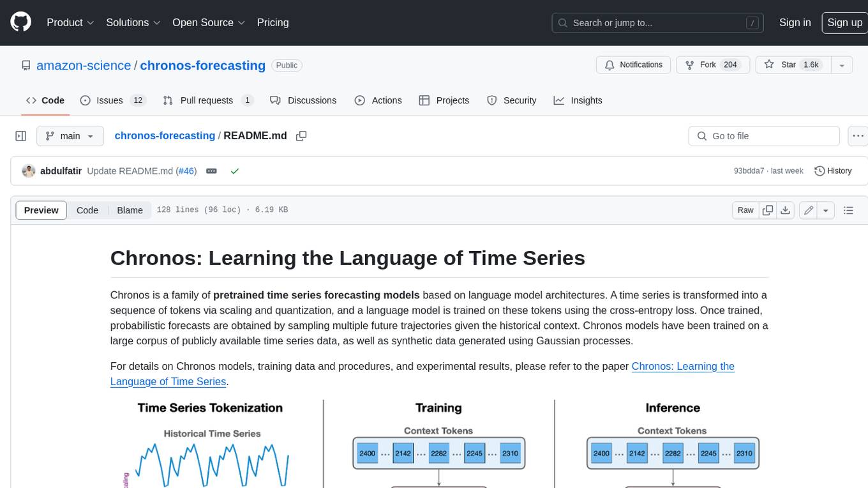This screenshot has height=488, width=868.
Task: Copy the README.md file path
Action: tap(301, 136)
